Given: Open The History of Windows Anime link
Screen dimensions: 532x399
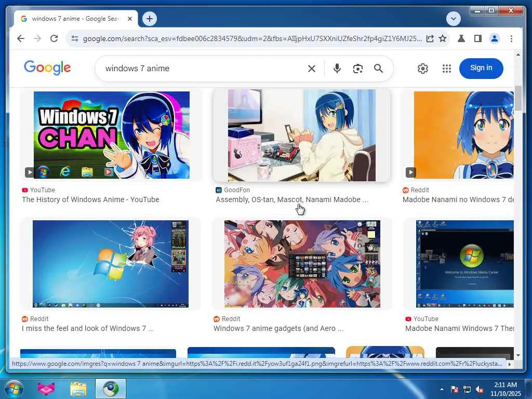Looking at the screenshot, I should pos(90,199).
